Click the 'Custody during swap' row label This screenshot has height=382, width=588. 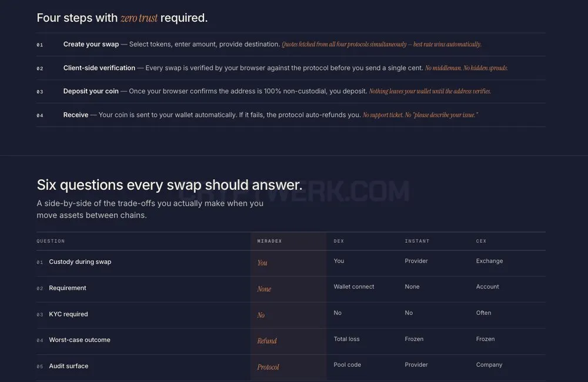80,262
